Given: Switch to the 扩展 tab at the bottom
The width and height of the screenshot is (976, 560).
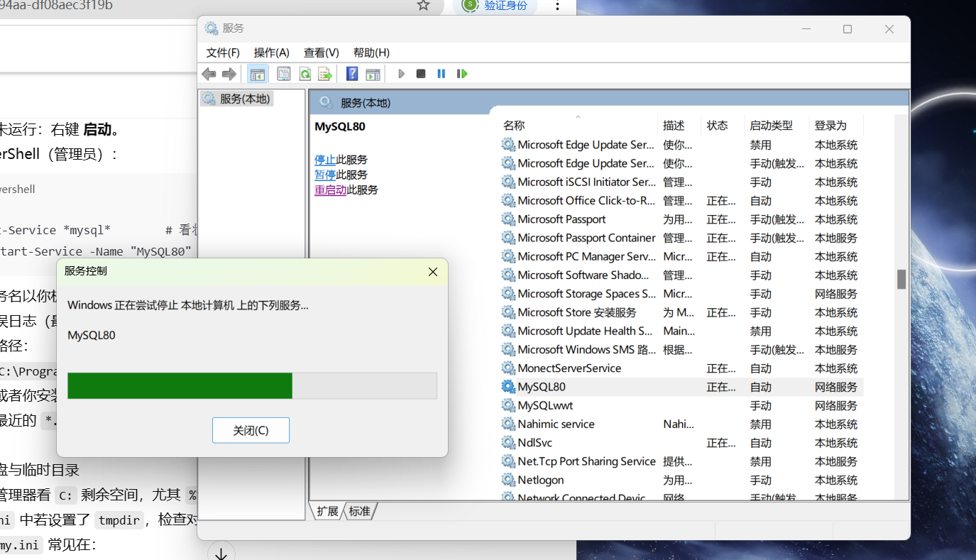Looking at the screenshot, I should pyautogui.click(x=327, y=510).
